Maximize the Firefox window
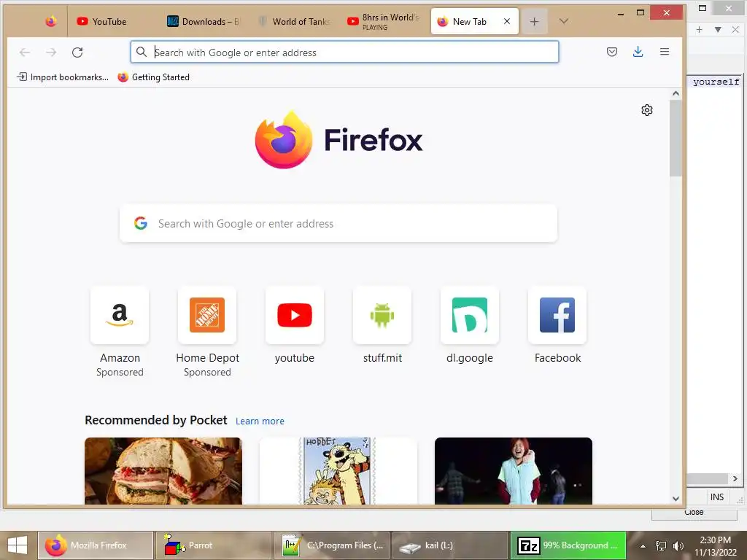Viewport: 747px width, 560px height. tap(640, 13)
